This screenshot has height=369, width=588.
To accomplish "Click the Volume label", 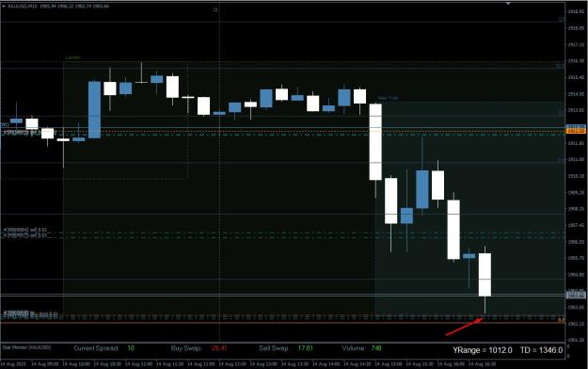I will (353, 348).
